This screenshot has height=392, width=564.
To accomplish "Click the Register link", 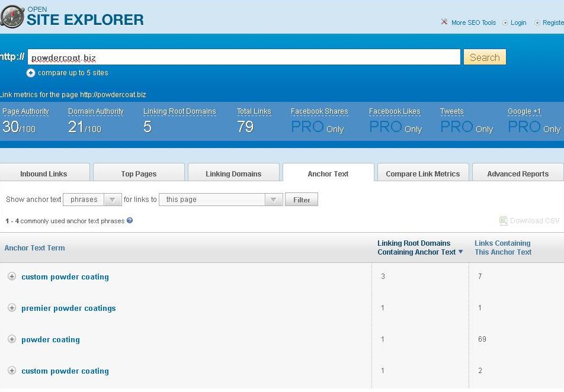I will 553,23.
